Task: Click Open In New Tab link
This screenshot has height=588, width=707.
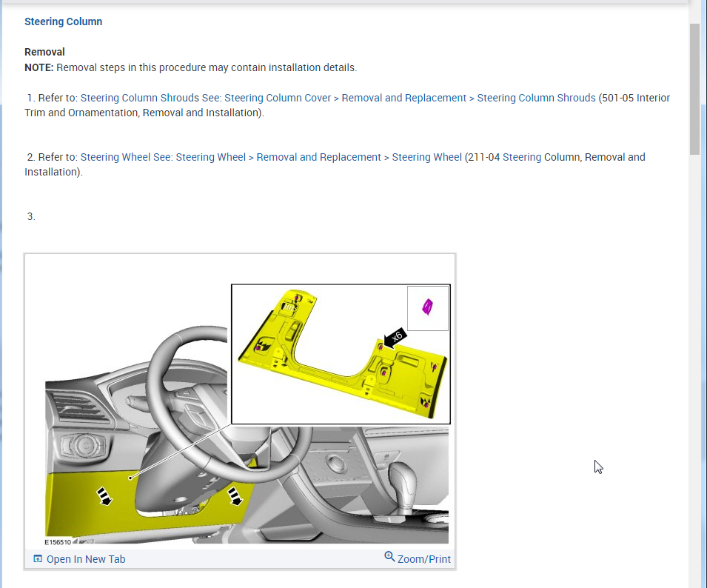Action: click(x=86, y=559)
